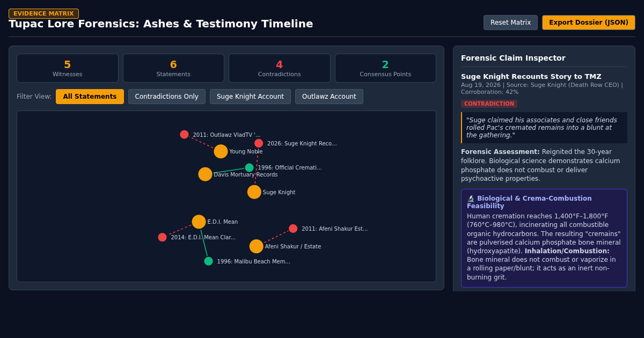Viewport: 644px width, 338px height.
Task: Click the Biological & Crema-Combustion Feasibility heading
Action: [x=529, y=202]
